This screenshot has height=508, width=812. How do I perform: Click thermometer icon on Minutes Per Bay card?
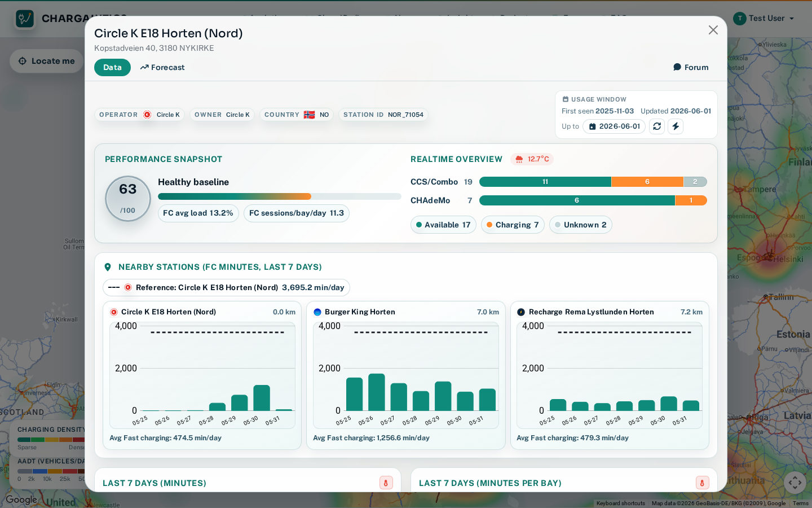702,483
